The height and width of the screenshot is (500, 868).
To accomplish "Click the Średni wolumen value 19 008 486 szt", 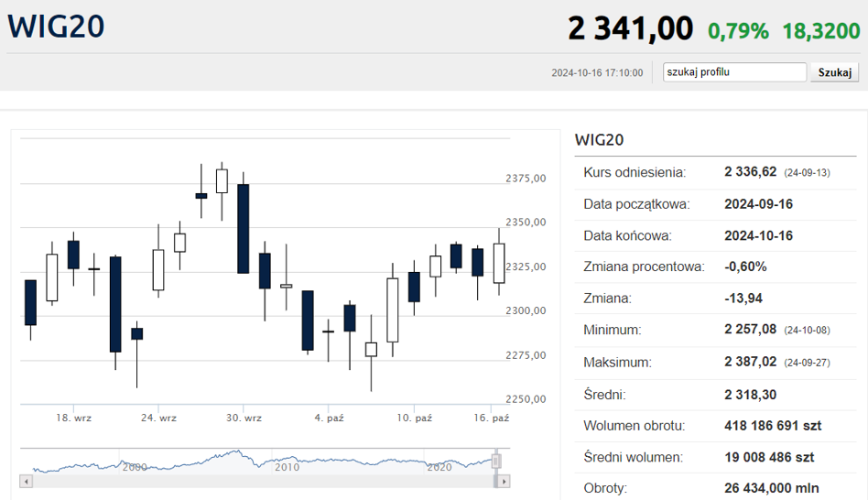I will click(x=769, y=457).
